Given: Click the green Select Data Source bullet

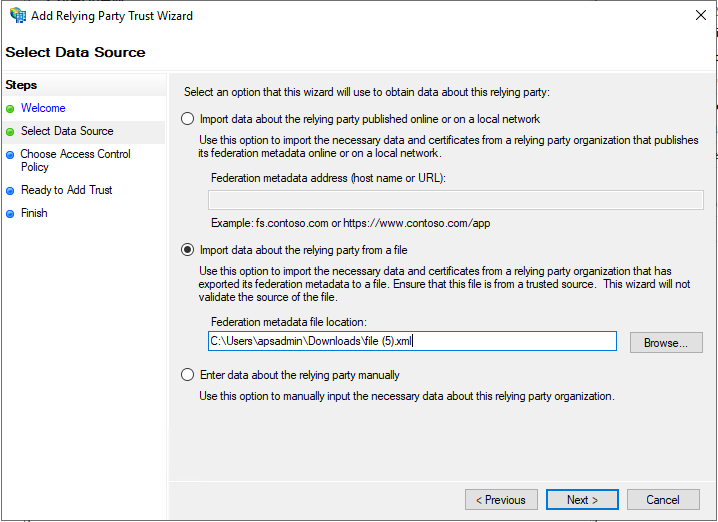Looking at the screenshot, I should [x=10, y=132].
